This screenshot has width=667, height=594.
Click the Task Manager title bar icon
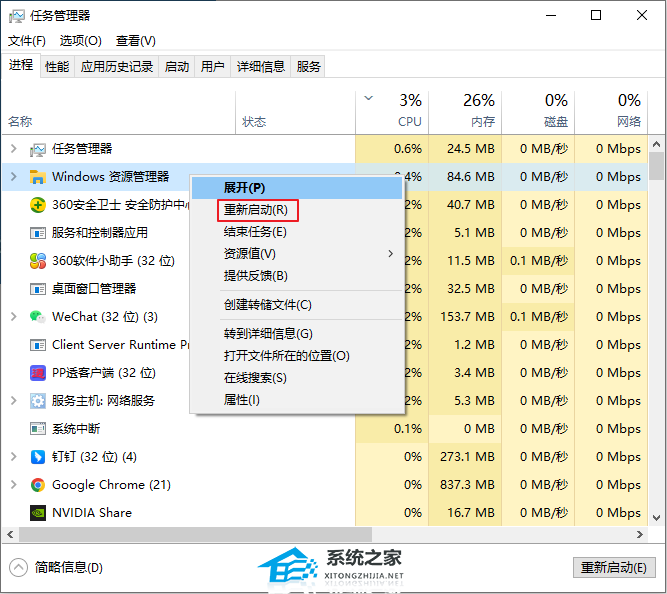[17, 16]
